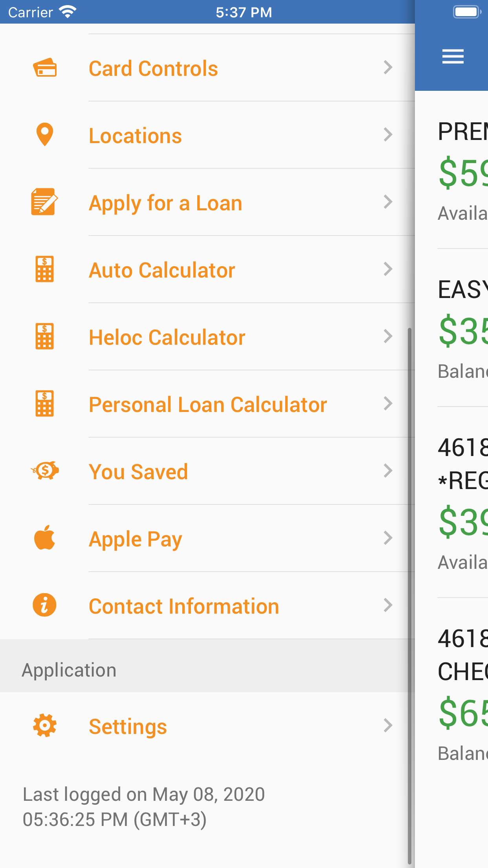Tap the You Saved piggy bank icon

point(45,471)
